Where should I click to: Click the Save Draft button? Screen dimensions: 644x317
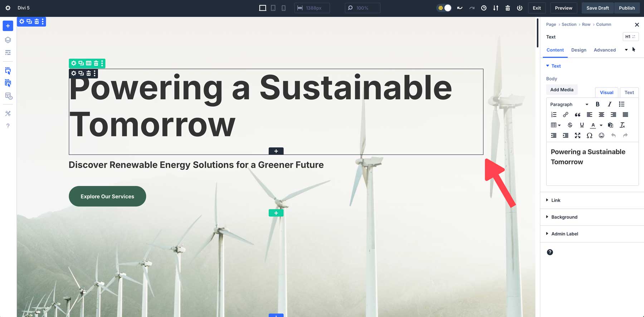[597, 8]
